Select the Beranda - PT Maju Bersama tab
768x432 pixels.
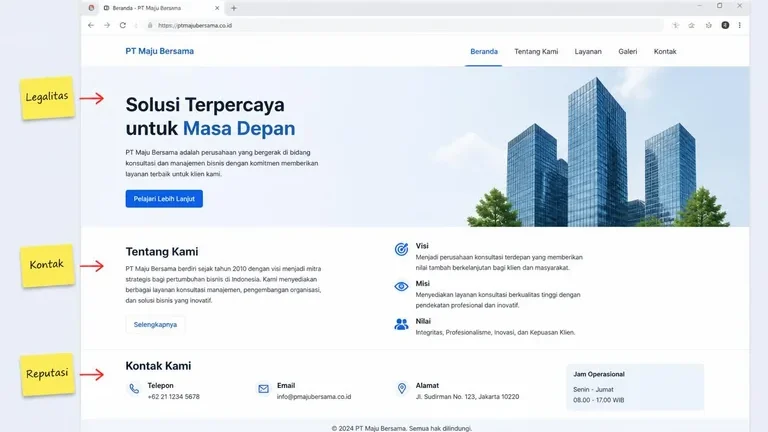point(162,8)
